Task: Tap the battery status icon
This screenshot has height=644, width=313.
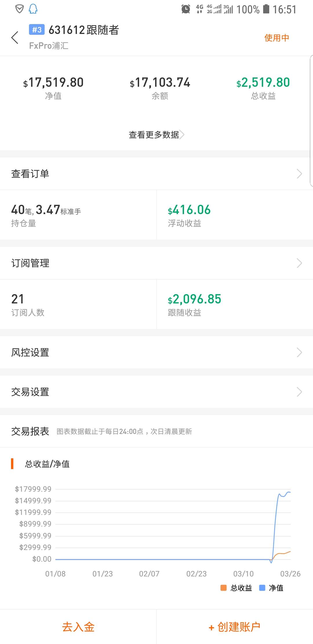Action: click(x=266, y=9)
